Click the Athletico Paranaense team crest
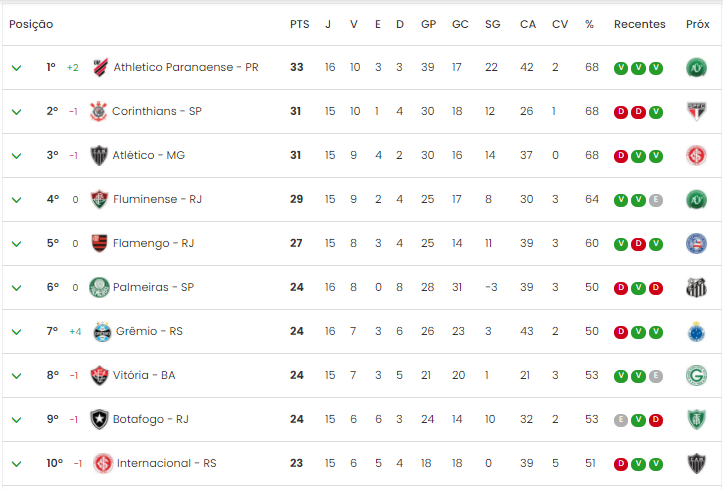Image resolution: width=723 pixels, height=489 pixels. coord(101,67)
